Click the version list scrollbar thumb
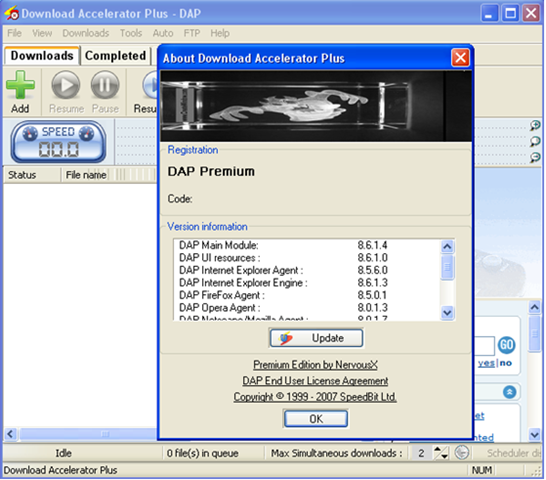 [447, 267]
